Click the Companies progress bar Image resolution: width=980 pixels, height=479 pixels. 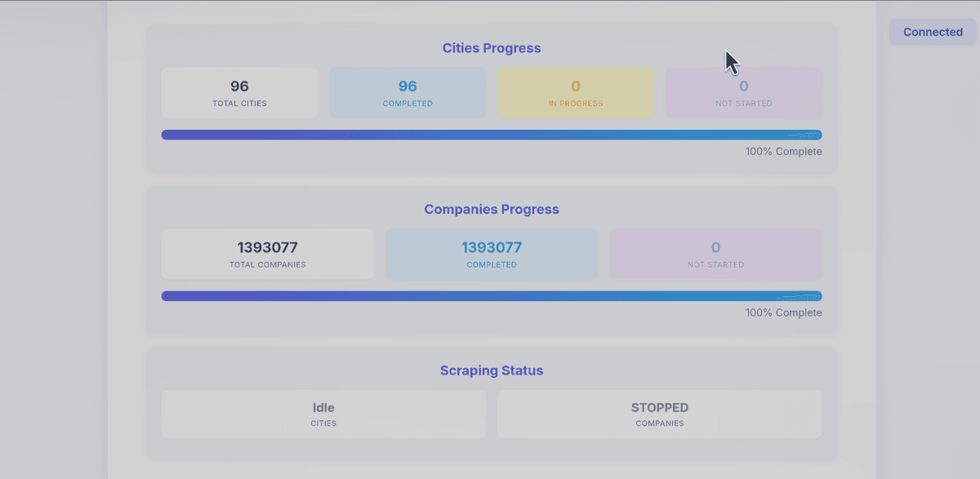pos(492,296)
